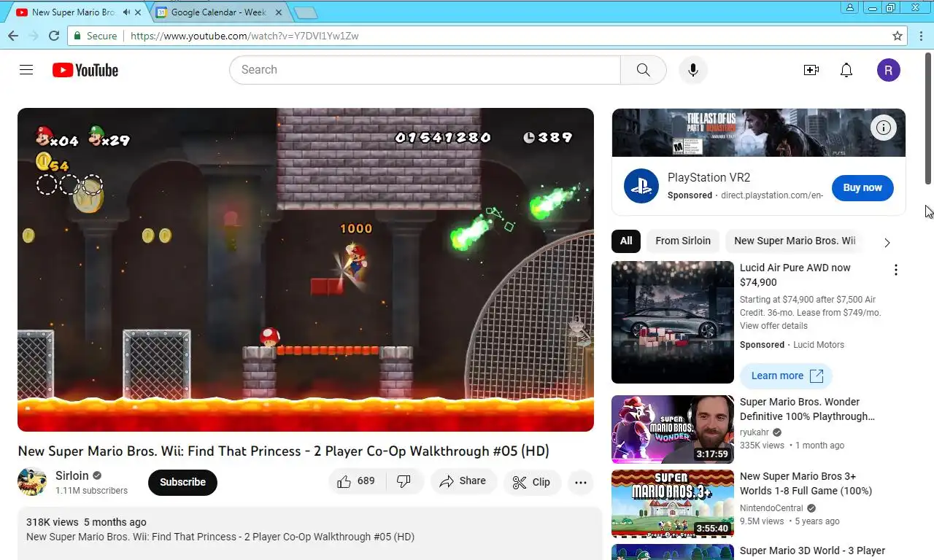This screenshot has height=560, width=934.
Task: Switch to the Google Calendar tab
Action: (x=219, y=12)
